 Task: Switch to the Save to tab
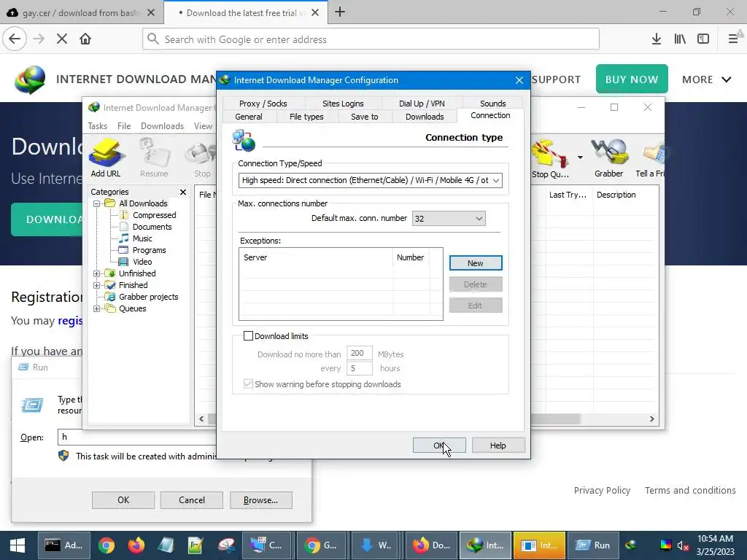tap(365, 117)
